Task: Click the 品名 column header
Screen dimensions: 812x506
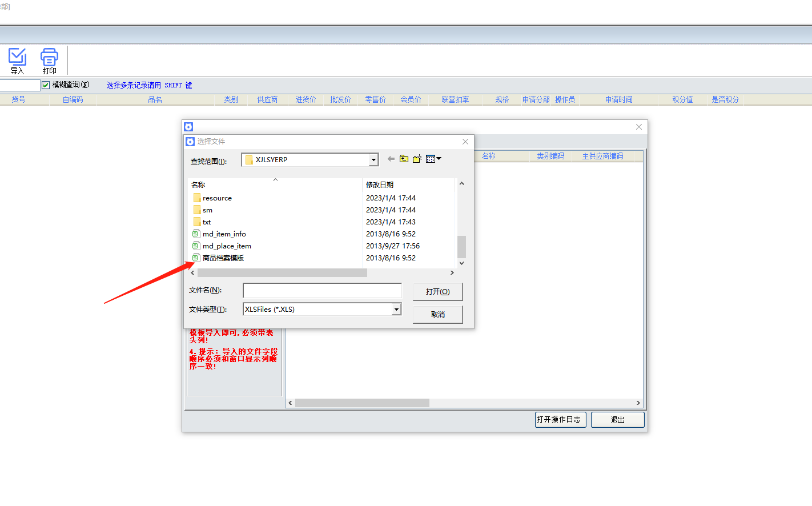Action: click(x=155, y=99)
